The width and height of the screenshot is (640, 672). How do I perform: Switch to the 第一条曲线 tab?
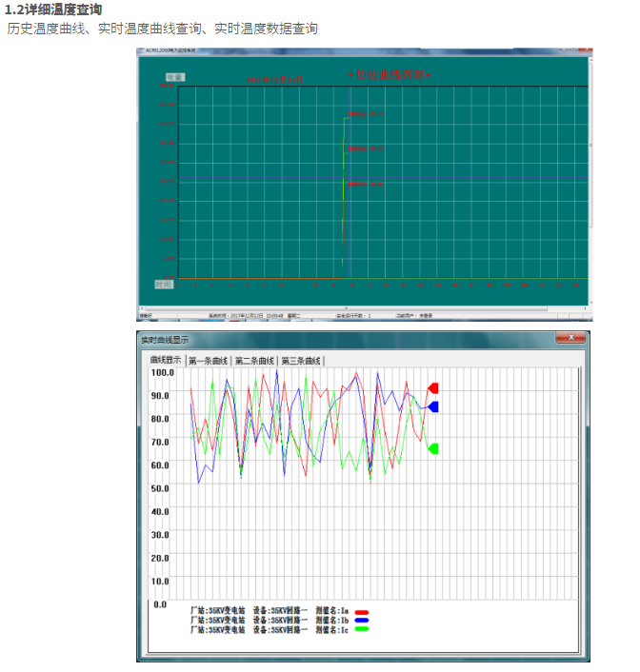[208, 361]
